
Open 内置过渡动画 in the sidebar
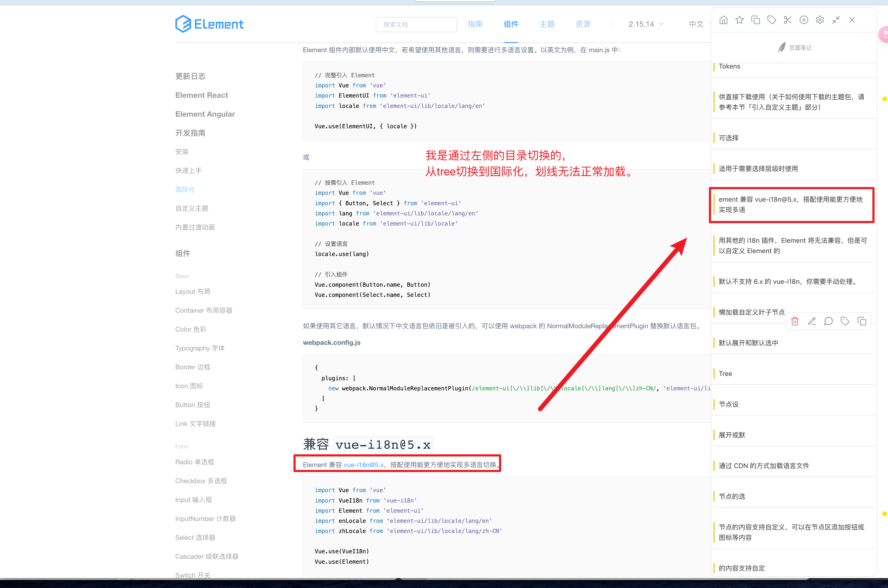195,227
